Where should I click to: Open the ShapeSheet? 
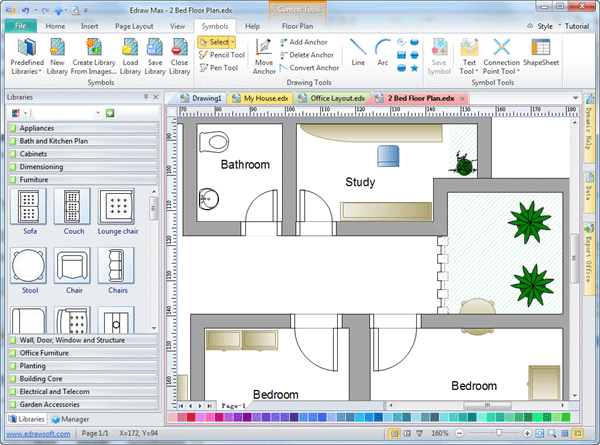tap(541, 52)
